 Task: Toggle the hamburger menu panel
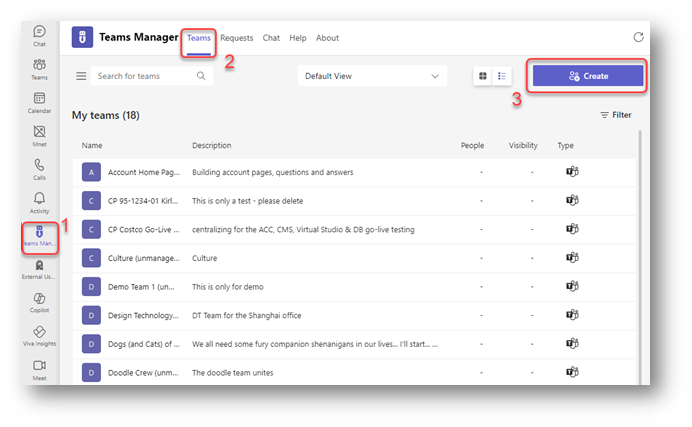(x=81, y=76)
